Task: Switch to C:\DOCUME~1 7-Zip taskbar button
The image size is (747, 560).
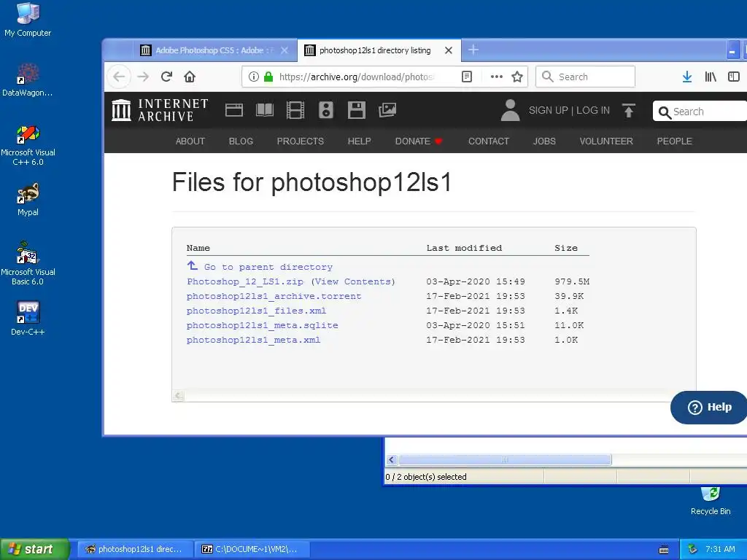Action: pyautogui.click(x=252, y=549)
